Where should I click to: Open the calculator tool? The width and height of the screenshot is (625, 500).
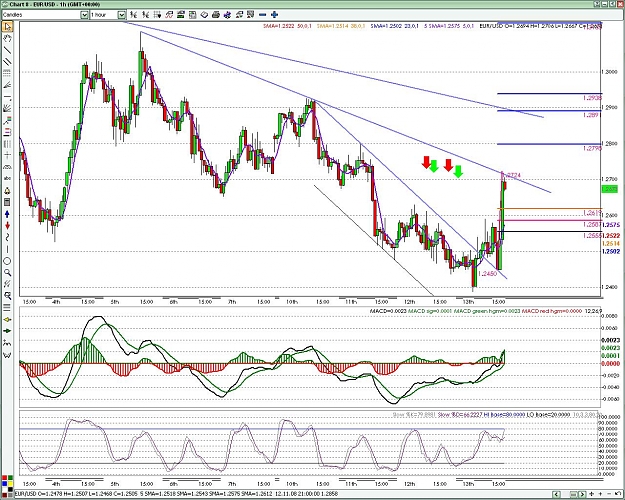coord(7,202)
